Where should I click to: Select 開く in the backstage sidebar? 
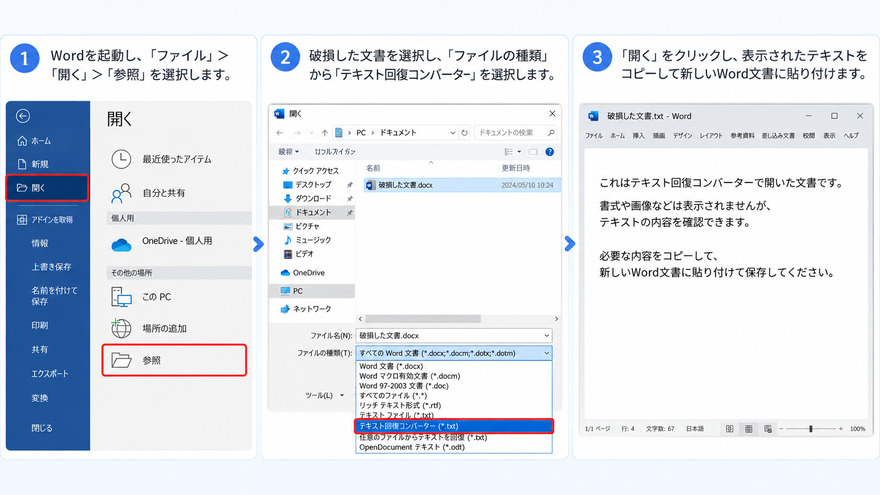pyautogui.click(x=47, y=188)
